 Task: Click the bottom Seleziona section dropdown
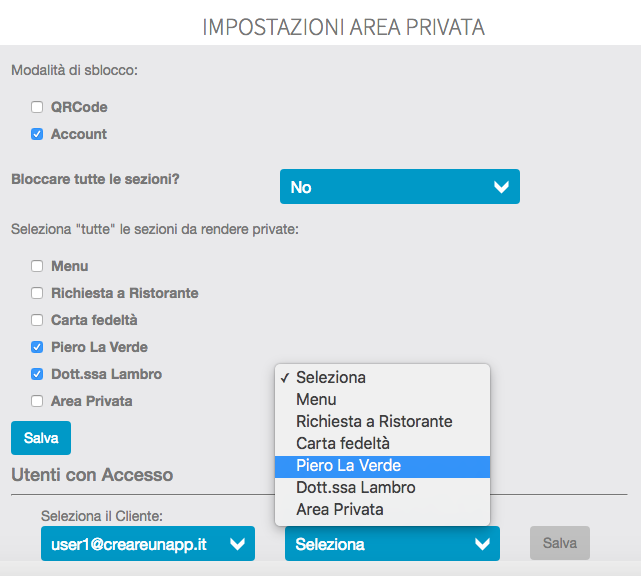[x=392, y=544]
